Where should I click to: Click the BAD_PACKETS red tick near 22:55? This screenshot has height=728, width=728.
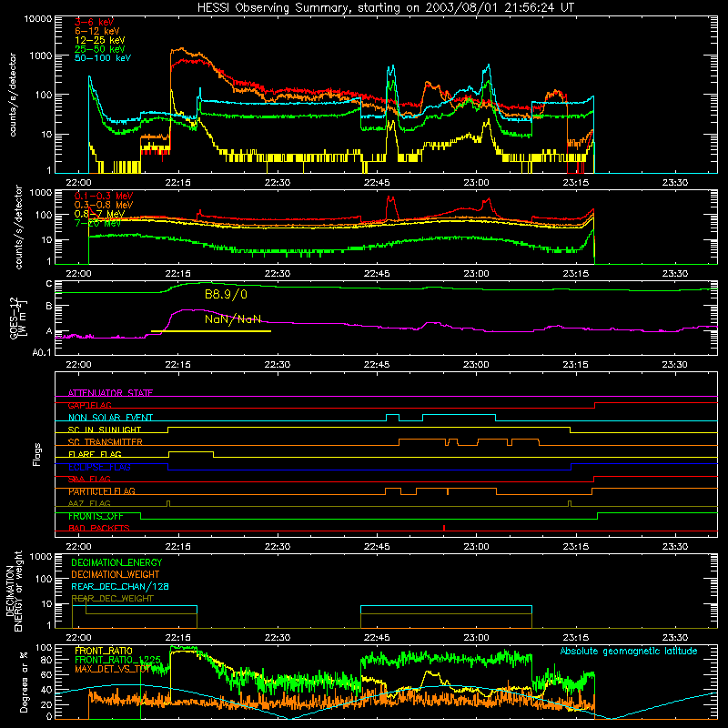(x=444, y=528)
